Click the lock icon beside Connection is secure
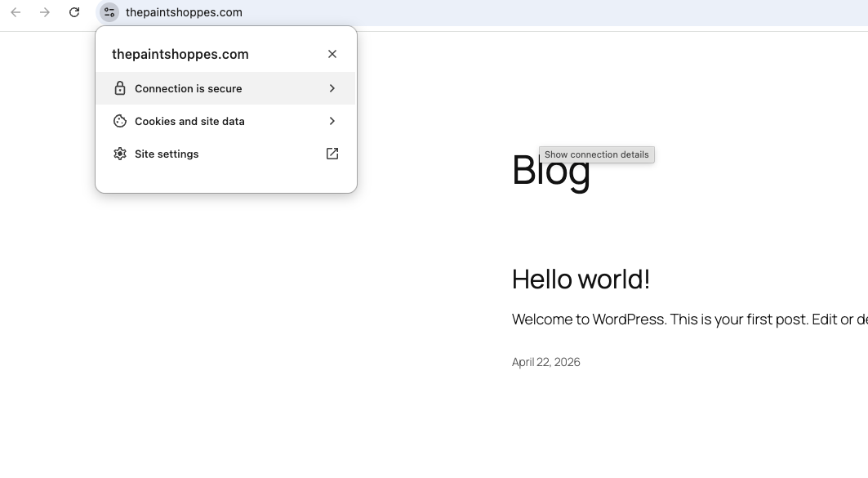The width and height of the screenshot is (868, 478). [x=120, y=88]
